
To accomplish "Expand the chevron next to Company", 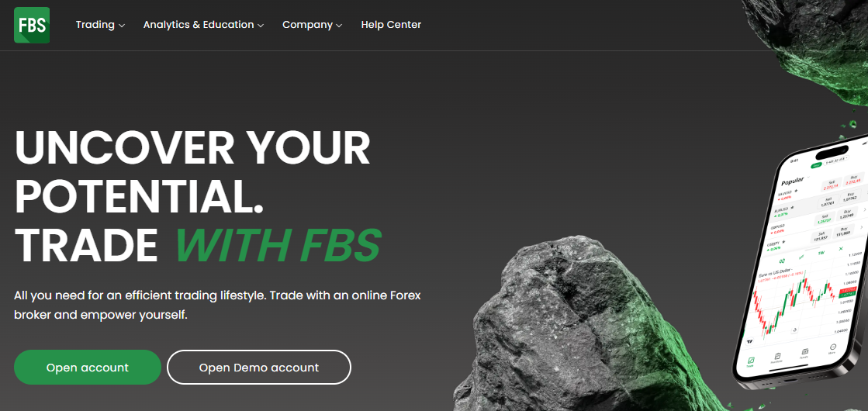I will [339, 26].
